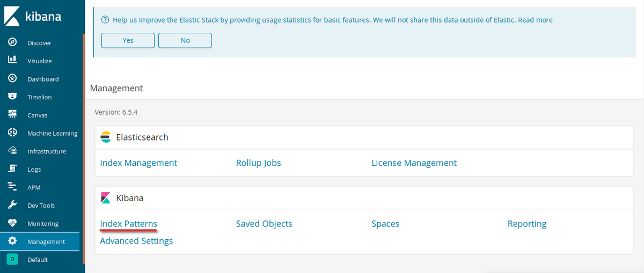644x273 pixels.
Task: Click the Discover compass icon in sidebar
Action: (12, 42)
